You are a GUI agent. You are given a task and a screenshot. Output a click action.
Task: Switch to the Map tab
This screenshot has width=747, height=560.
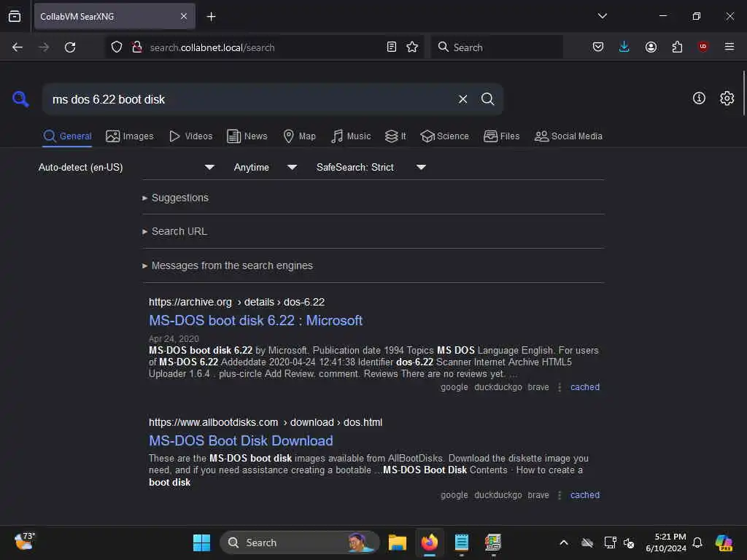tap(299, 136)
